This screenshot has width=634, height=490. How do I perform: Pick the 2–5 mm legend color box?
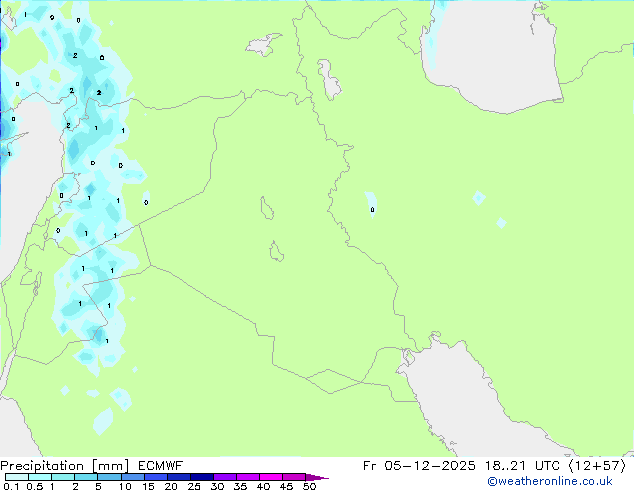coord(86,477)
